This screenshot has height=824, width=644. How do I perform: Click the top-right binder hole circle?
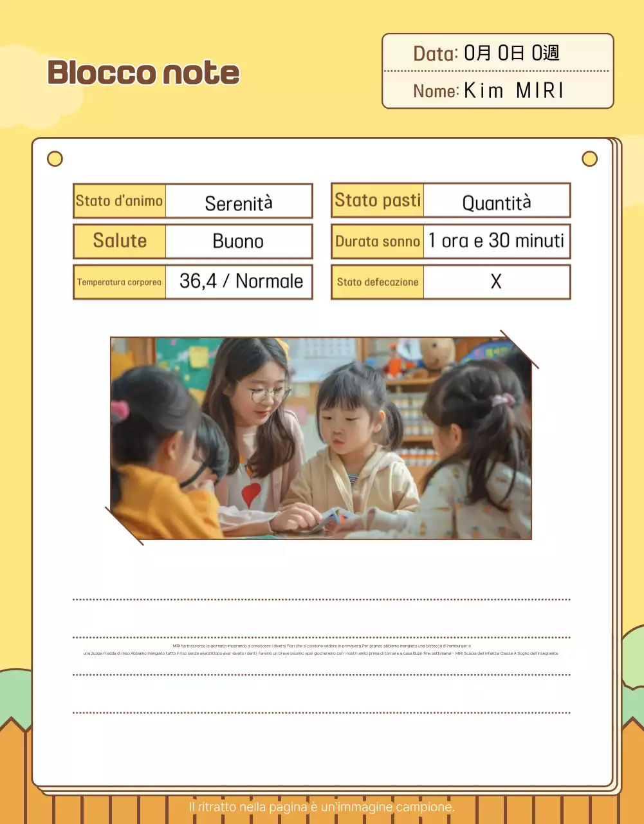(x=589, y=158)
